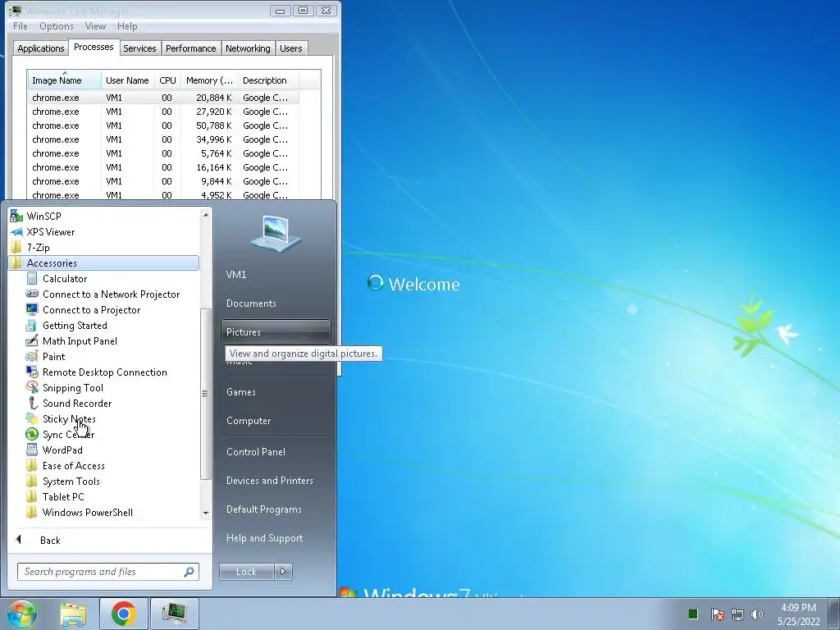Open Task Manager File menu

pyautogui.click(x=21, y=26)
